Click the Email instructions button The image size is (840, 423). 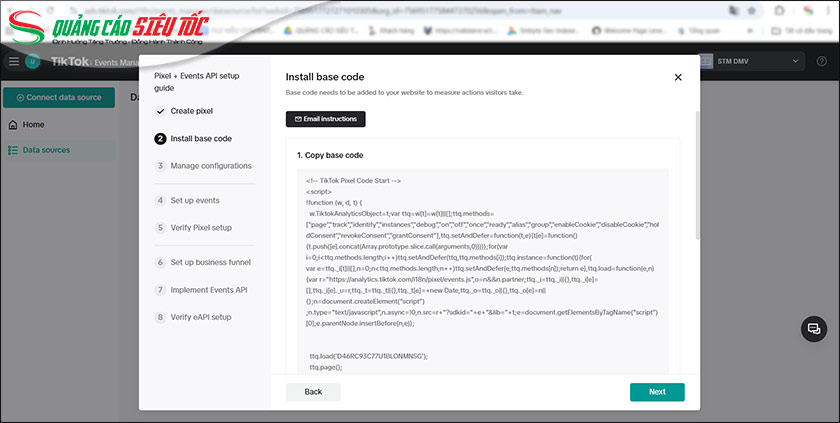[326, 119]
